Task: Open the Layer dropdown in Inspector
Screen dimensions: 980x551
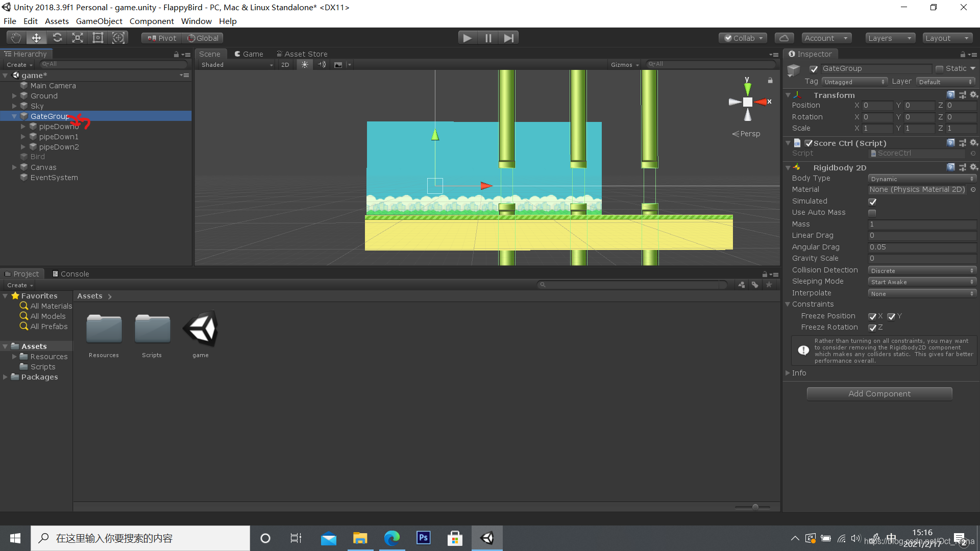Action: (x=946, y=82)
